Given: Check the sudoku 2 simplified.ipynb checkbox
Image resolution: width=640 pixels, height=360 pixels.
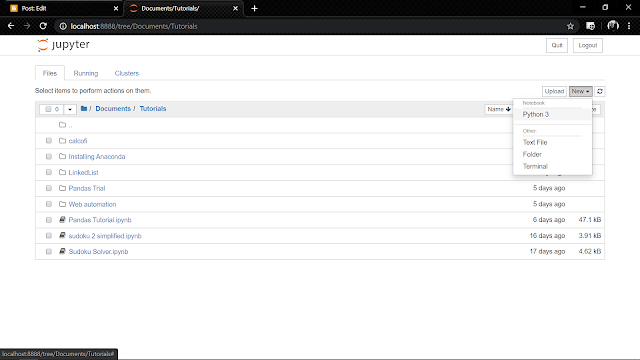Looking at the screenshot, I should [49, 236].
